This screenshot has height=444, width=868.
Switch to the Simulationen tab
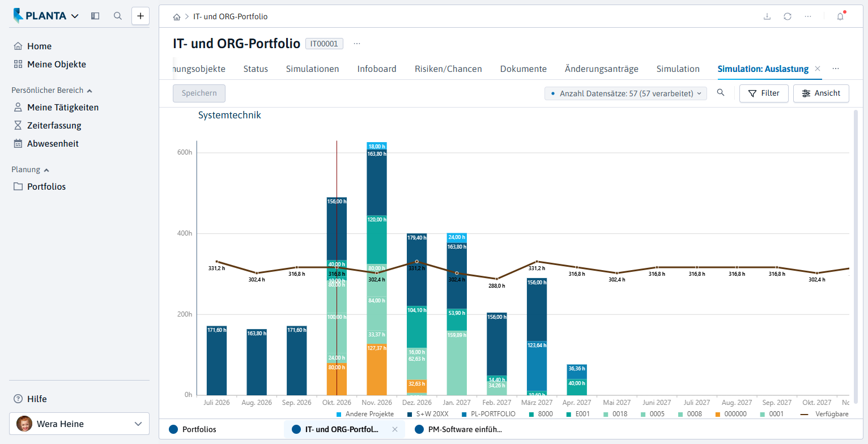tap(313, 69)
